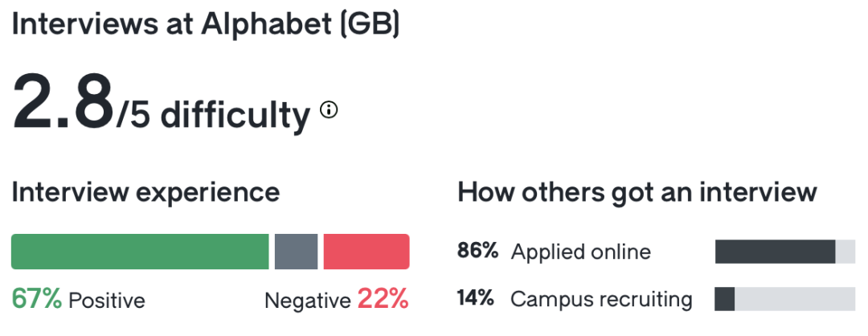Viewport: 868px width, 336px height.
Task: Click the 22% negative percentage
Action: pyautogui.click(x=383, y=300)
